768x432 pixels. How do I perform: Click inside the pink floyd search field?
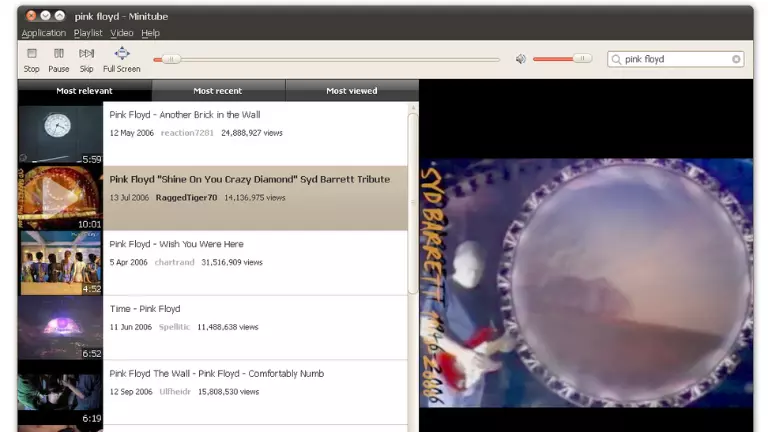click(675, 59)
